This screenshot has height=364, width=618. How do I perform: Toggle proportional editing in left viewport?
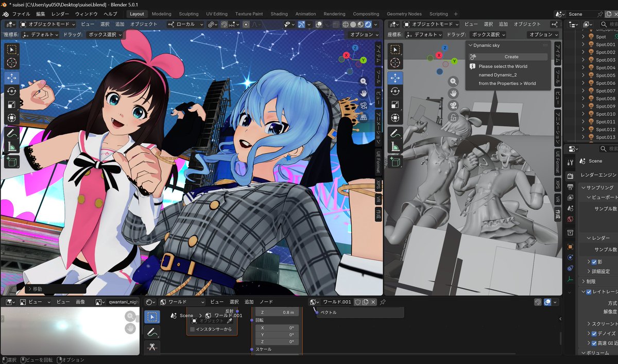(246, 24)
